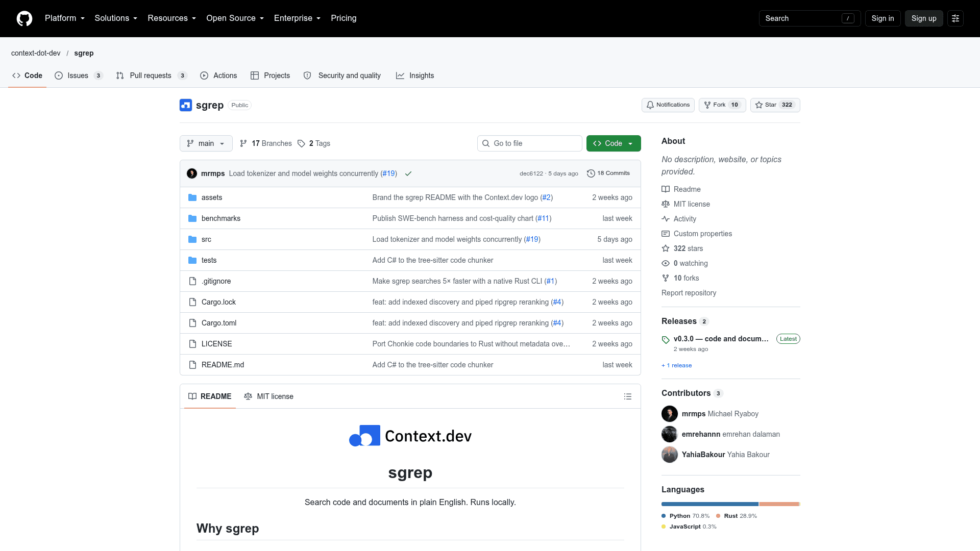The width and height of the screenshot is (980, 551).
Task: Click the Report repository link
Action: point(689,293)
